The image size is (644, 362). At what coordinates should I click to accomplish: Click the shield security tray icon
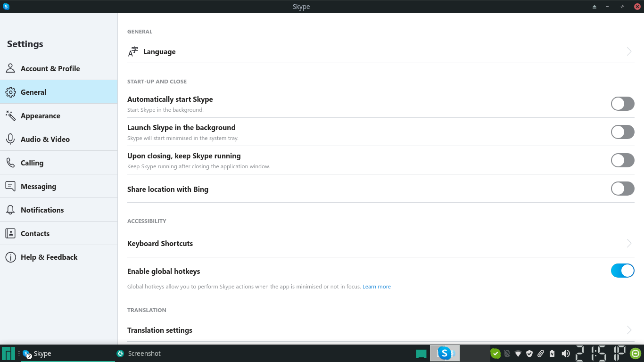(529, 354)
